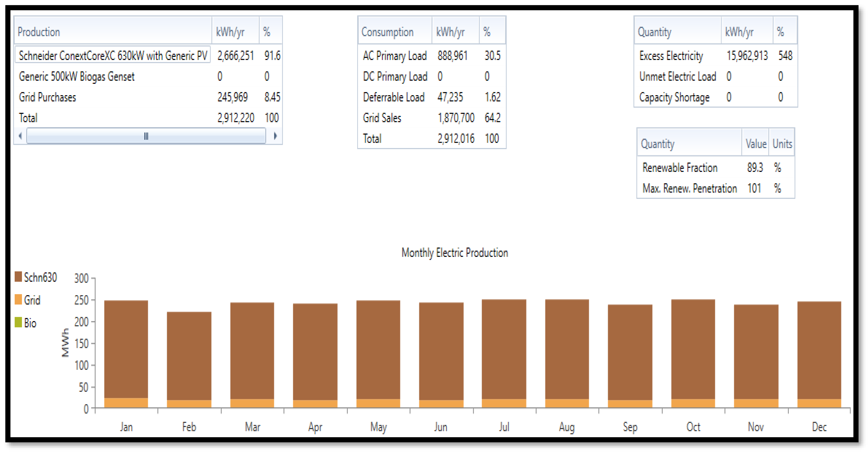
Task: Select the Renewable Fraction row
Action: click(x=680, y=167)
